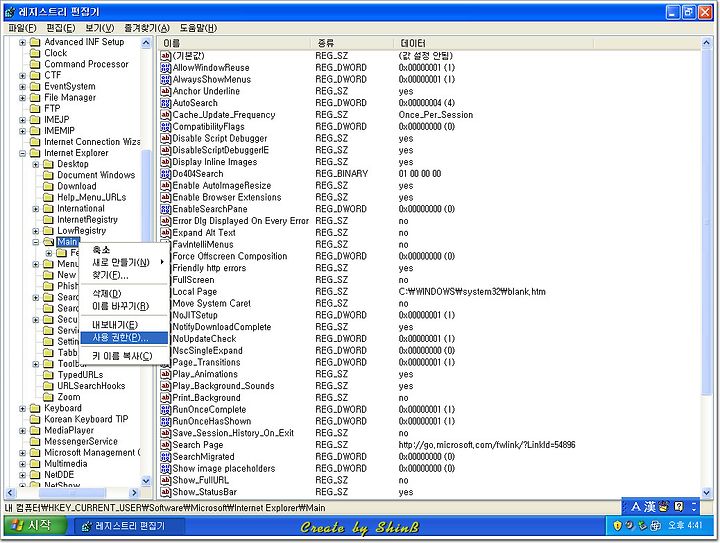The height and width of the screenshot is (543, 720).
Task: Click tree pane scroll down arrow
Action: click(146, 481)
